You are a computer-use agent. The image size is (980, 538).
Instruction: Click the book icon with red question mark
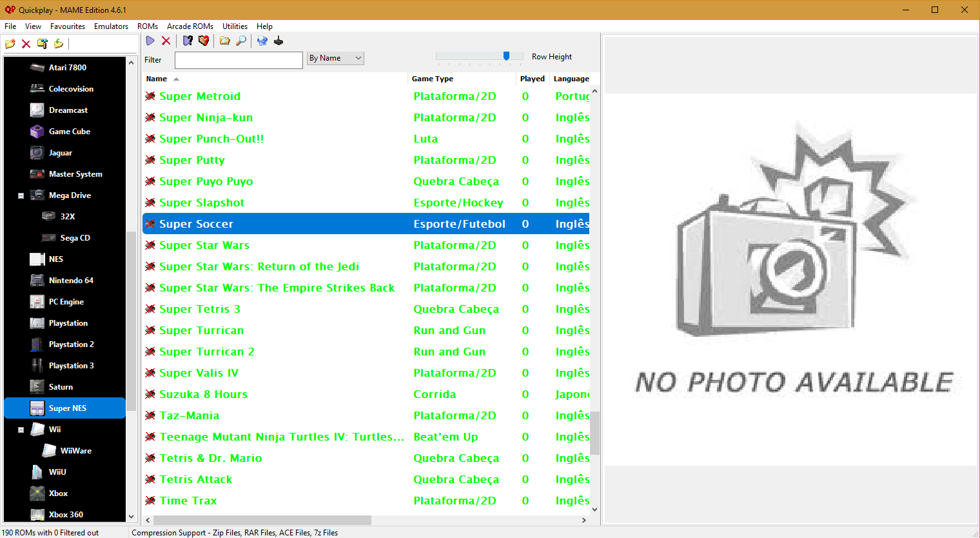(x=204, y=41)
